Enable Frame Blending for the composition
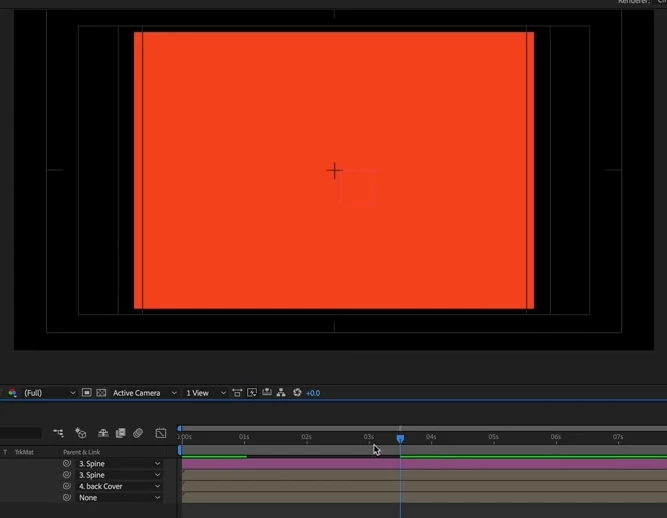This screenshot has width=667, height=518. 121,433
